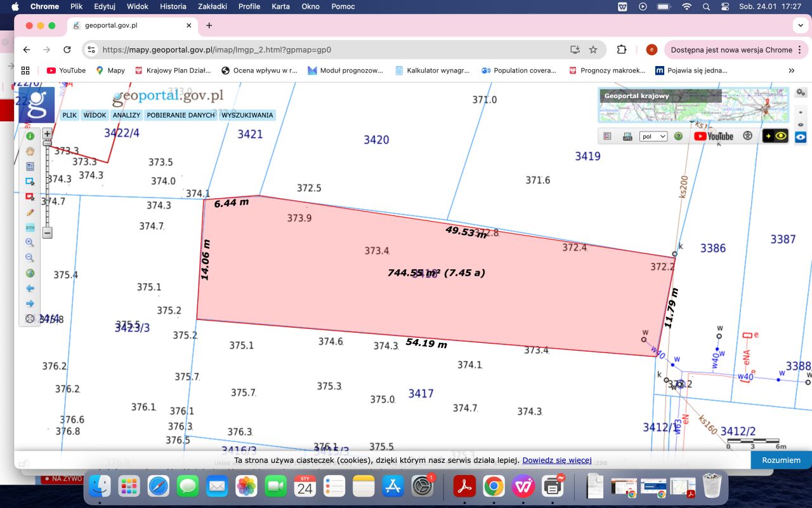This screenshot has width=812, height=508.
Task: Show the full extent globe view
Action: 30,273
